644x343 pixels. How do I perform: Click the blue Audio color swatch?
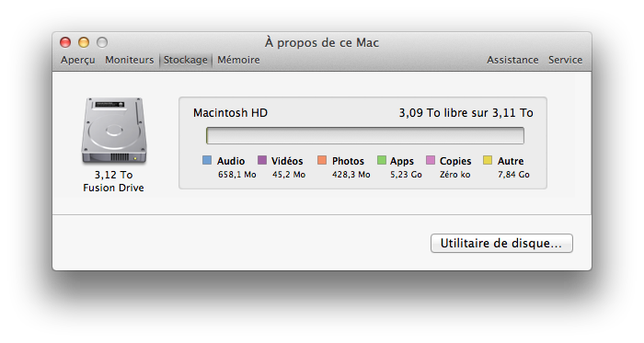(207, 160)
